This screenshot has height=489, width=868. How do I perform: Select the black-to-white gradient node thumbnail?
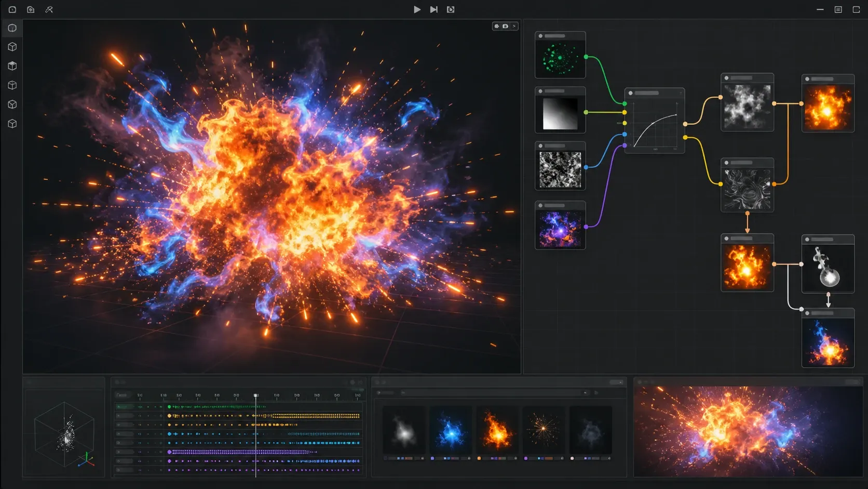560,113
